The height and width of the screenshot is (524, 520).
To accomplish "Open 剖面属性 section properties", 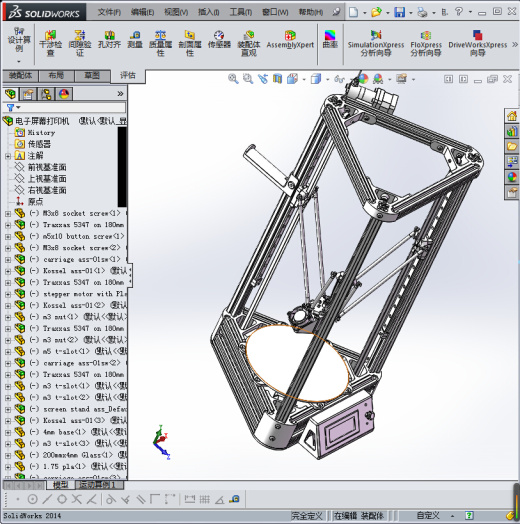I will tap(190, 43).
